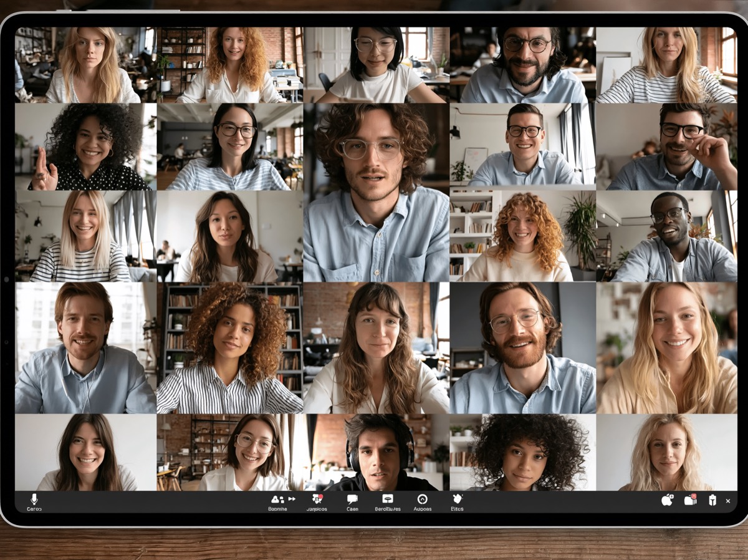Toggle the camera icon with red badge
Viewport: 748px width, 560px height.
pos(690,500)
